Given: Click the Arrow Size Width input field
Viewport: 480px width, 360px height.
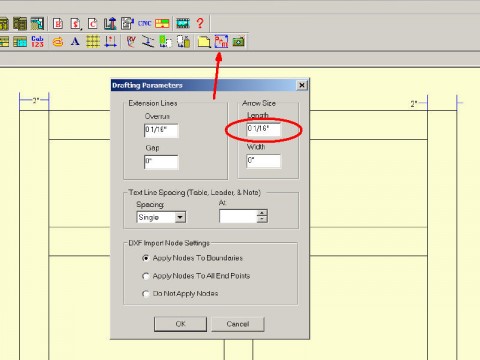Looking at the screenshot, I should [263, 161].
